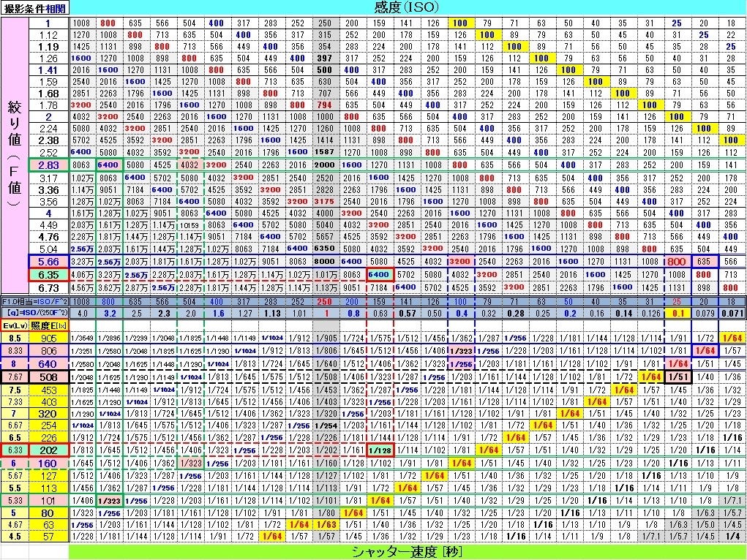Image resolution: width=747 pixels, height=560 pixels.
Task: Click the 絞り値(F値) vertical label
Action: point(15,155)
